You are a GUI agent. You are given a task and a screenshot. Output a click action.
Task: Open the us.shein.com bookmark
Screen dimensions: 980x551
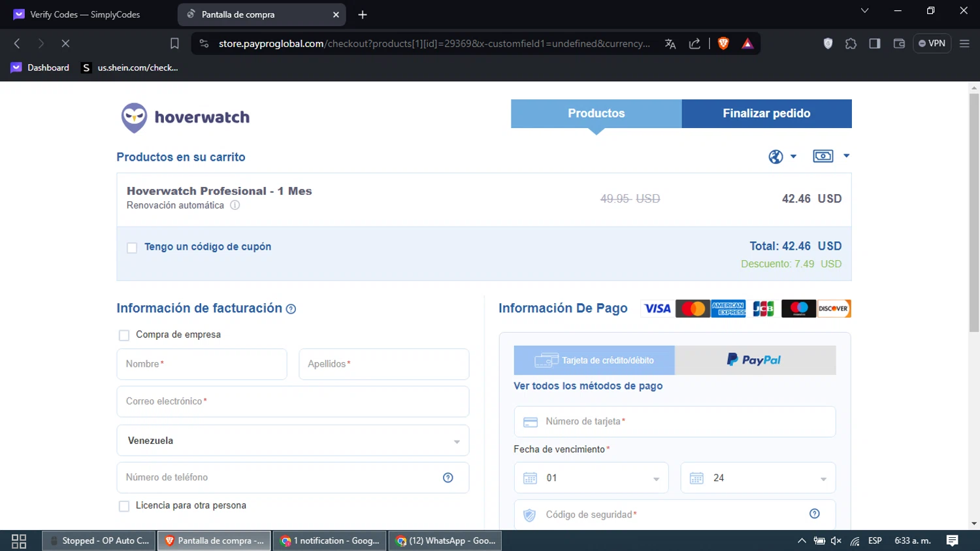(130, 67)
